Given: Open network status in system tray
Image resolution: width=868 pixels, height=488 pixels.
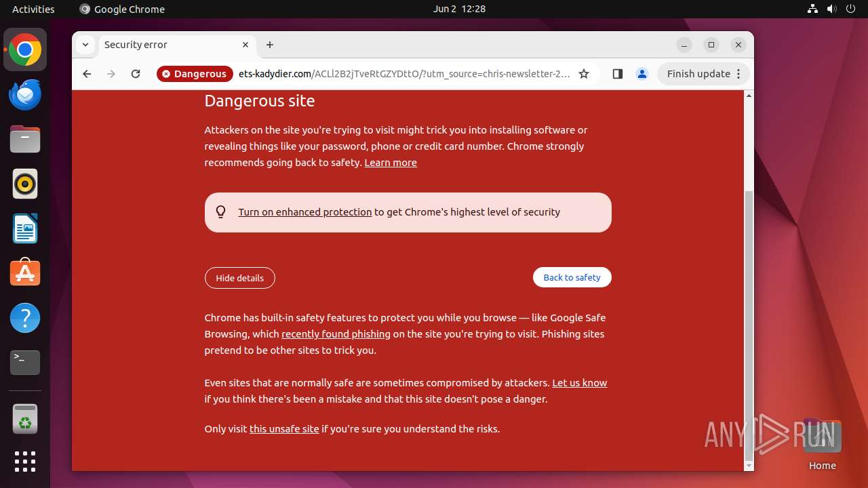Looking at the screenshot, I should (812, 9).
